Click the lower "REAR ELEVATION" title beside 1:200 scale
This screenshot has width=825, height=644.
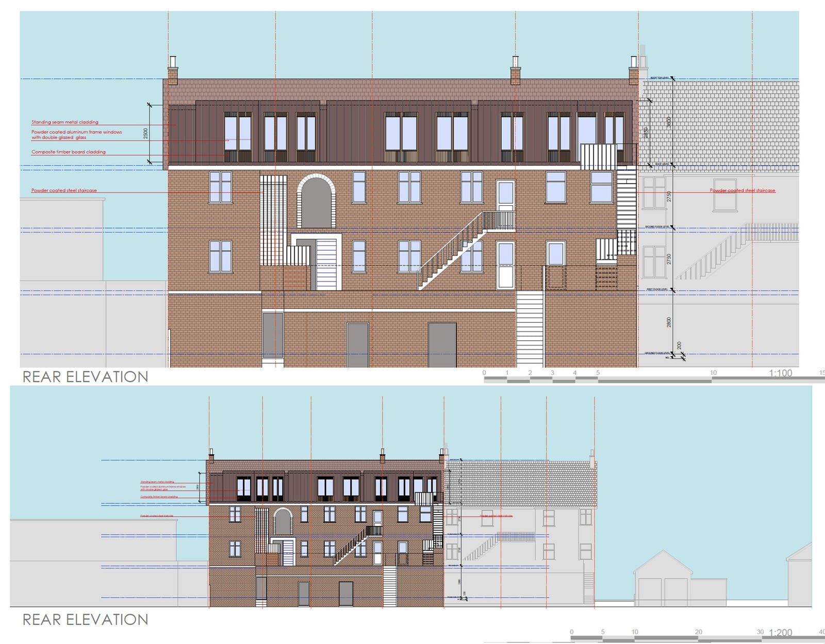(85, 619)
